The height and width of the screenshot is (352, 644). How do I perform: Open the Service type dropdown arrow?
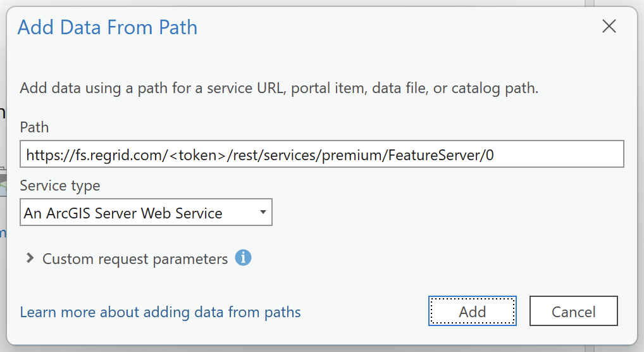coord(263,212)
